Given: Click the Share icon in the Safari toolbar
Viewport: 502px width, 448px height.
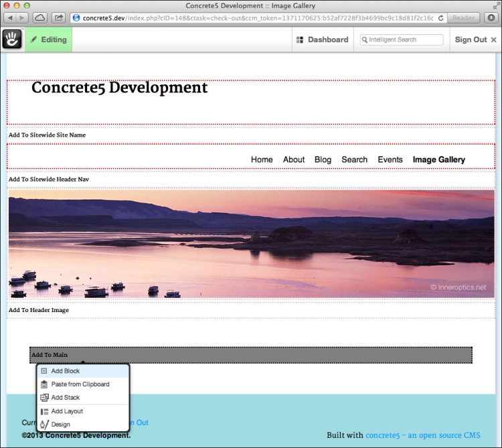Looking at the screenshot, I should click(58, 18).
